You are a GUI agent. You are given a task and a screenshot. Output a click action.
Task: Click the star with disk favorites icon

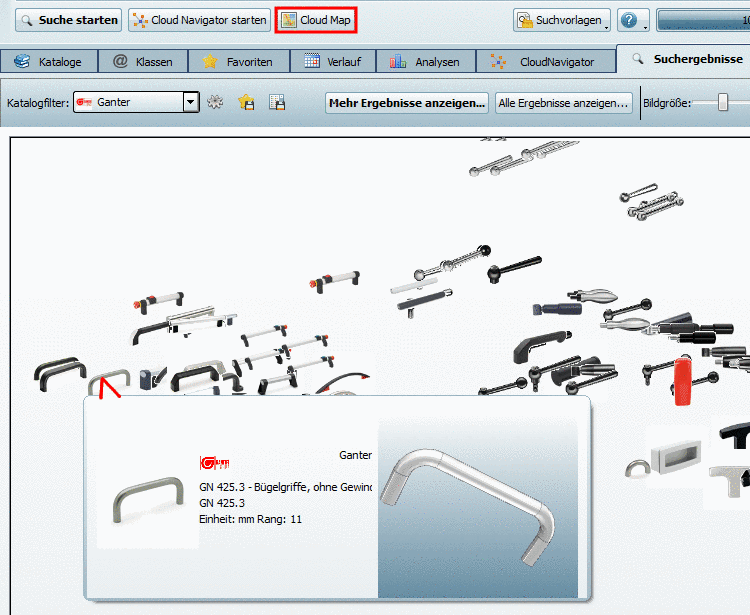(x=246, y=102)
